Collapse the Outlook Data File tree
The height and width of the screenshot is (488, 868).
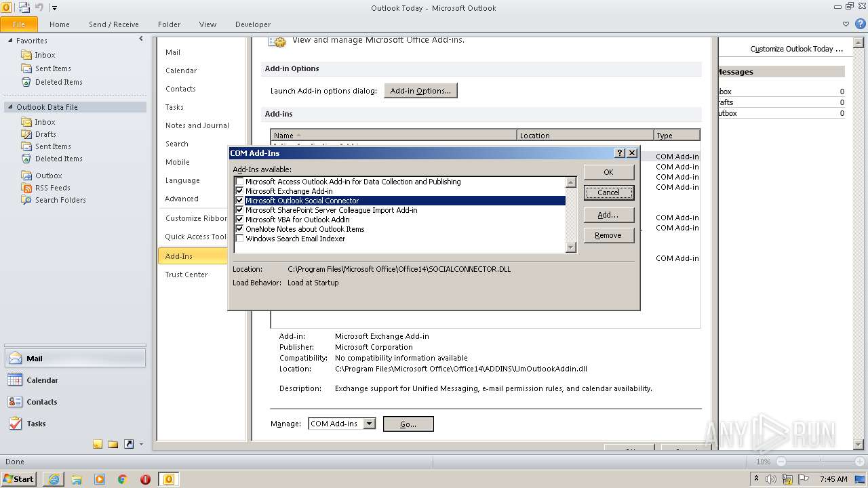click(x=10, y=107)
